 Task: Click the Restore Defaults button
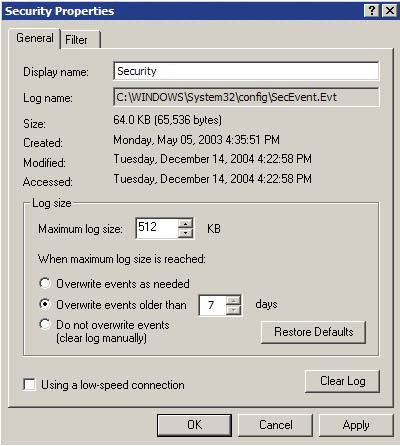pyautogui.click(x=313, y=332)
